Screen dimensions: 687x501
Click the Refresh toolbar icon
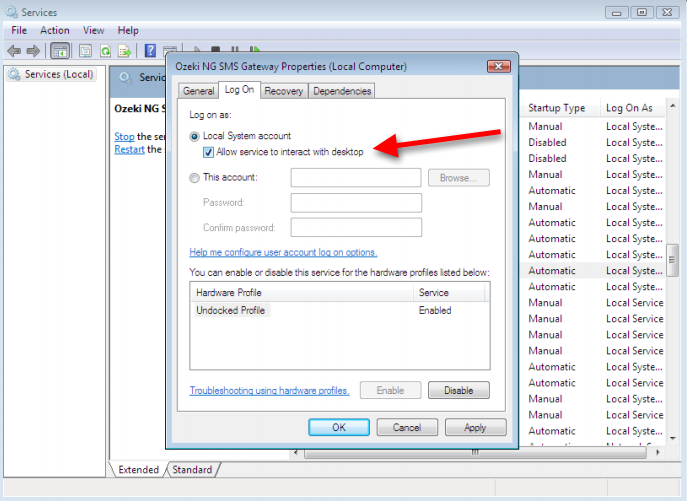[105, 51]
